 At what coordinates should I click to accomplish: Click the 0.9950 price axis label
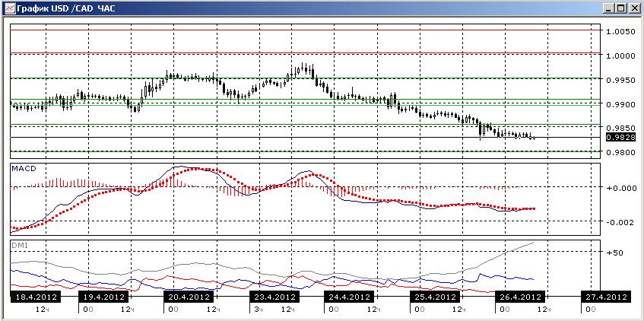pos(620,80)
